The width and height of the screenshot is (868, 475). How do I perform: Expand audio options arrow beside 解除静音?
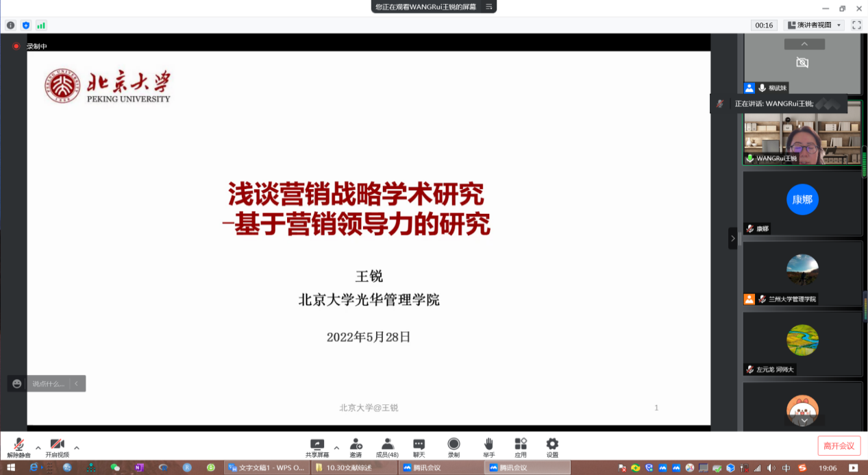(x=38, y=448)
